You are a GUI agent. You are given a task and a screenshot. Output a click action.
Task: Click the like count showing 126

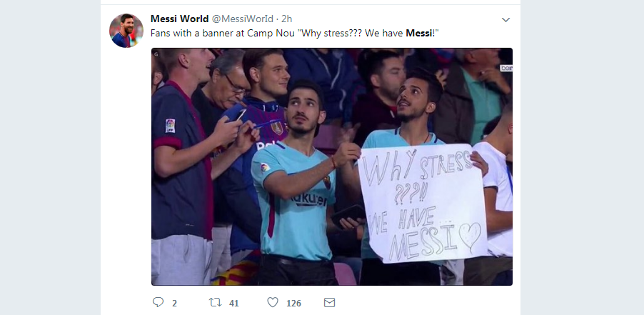pyautogui.click(x=293, y=303)
